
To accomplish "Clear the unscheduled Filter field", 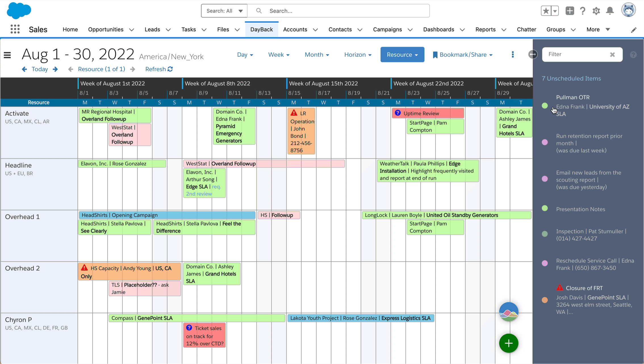I will pos(612,55).
